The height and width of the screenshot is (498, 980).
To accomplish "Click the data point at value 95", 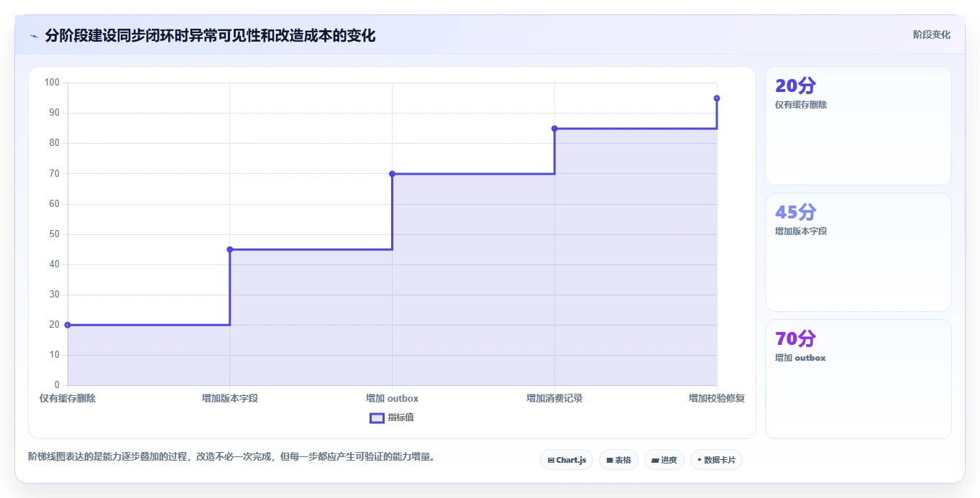I will pyautogui.click(x=717, y=98).
